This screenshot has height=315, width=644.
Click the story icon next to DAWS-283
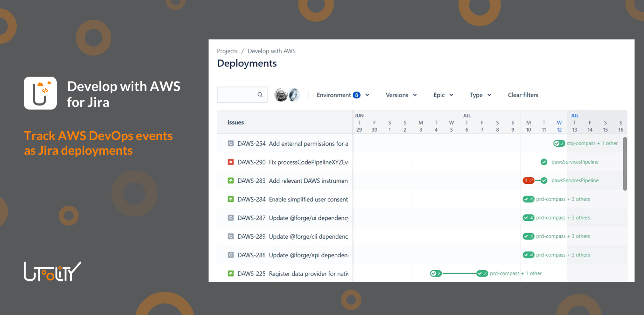[231, 181]
